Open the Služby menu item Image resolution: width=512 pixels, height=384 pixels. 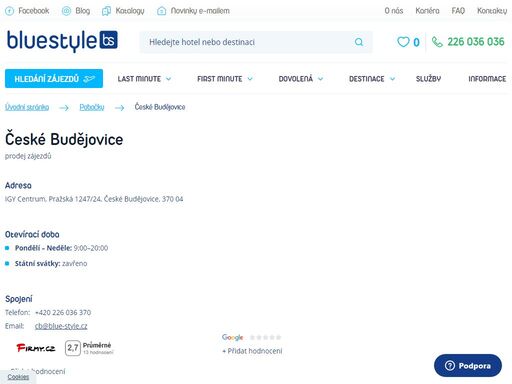[x=428, y=79]
